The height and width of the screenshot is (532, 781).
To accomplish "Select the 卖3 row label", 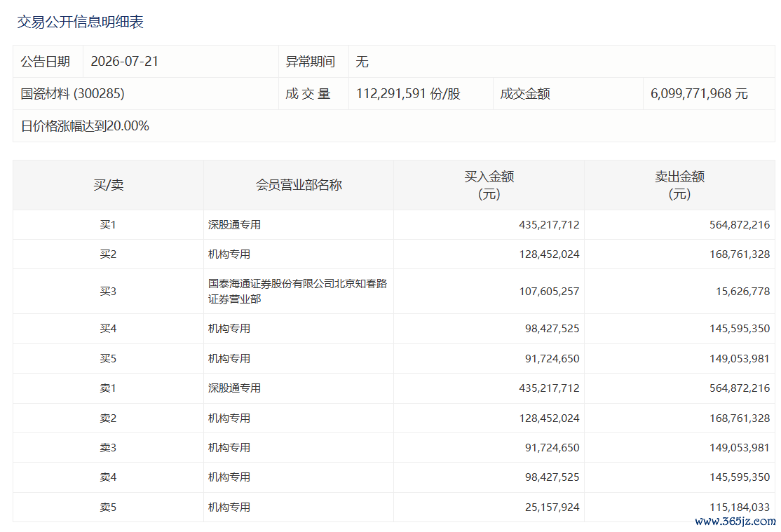I will [108, 448].
